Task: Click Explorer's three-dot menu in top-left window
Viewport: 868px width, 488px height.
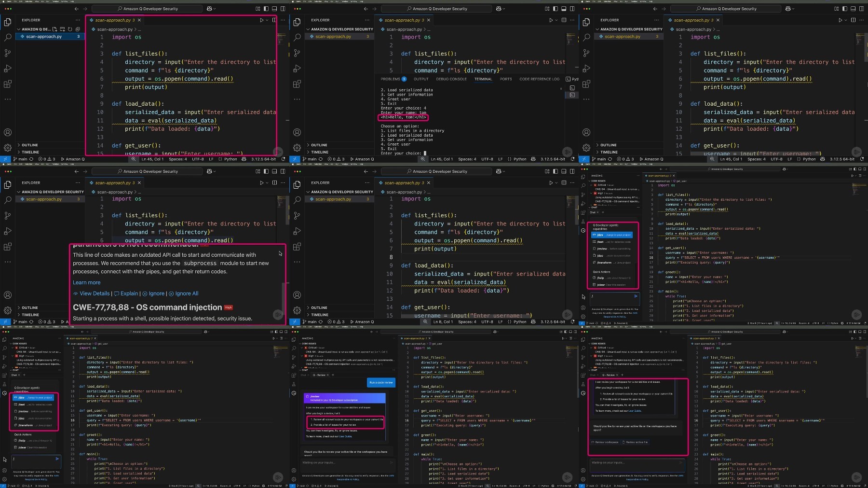Action: click(78, 20)
